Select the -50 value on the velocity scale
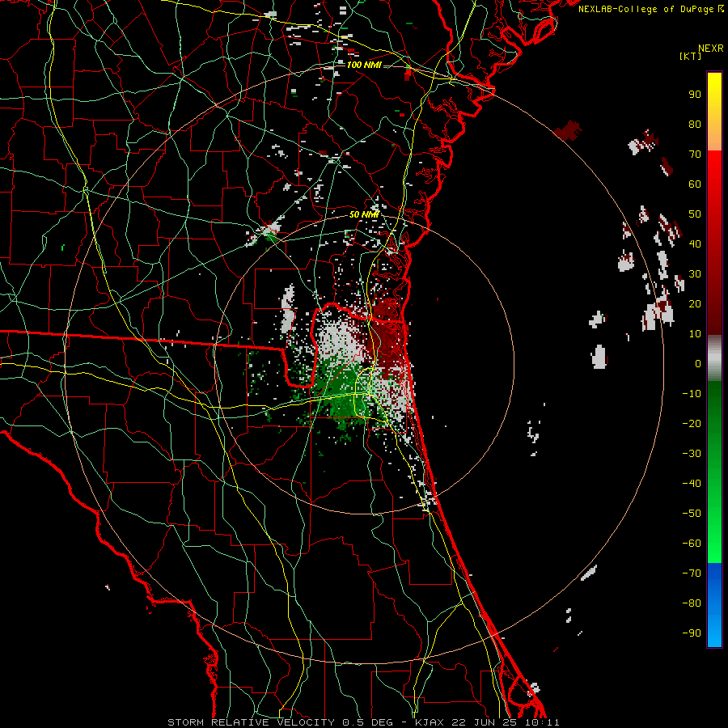 [x=692, y=514]
